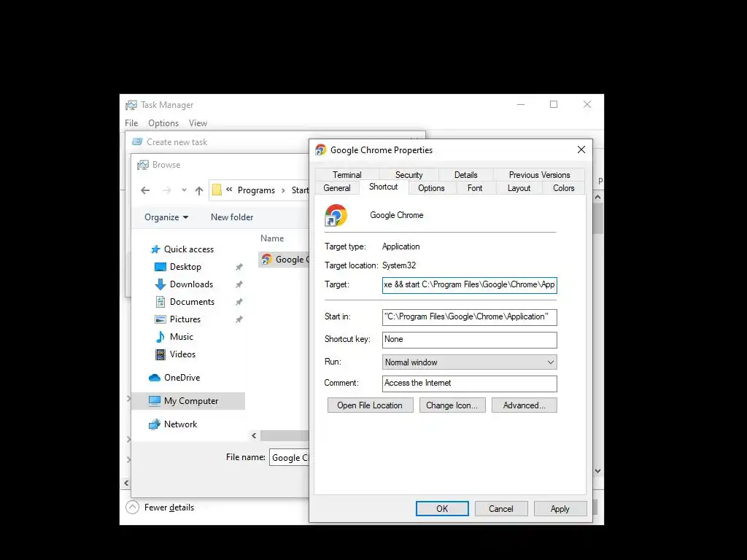Click the File name input field
The width and height of the screenshot is (747, 560).
point(289,458)
